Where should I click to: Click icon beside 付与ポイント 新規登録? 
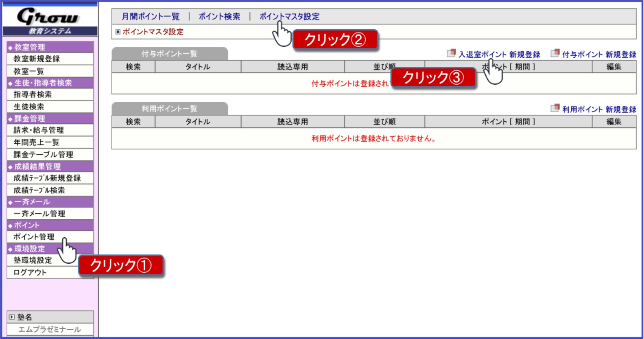point(555,53)
